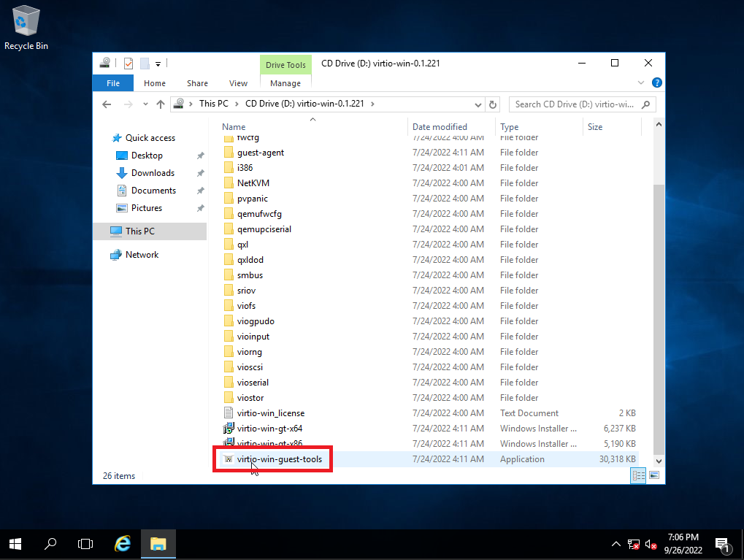This screenshot has width=744, height=560.
Task: Switch to the Home ribbon tab
Action: (155, 83)
